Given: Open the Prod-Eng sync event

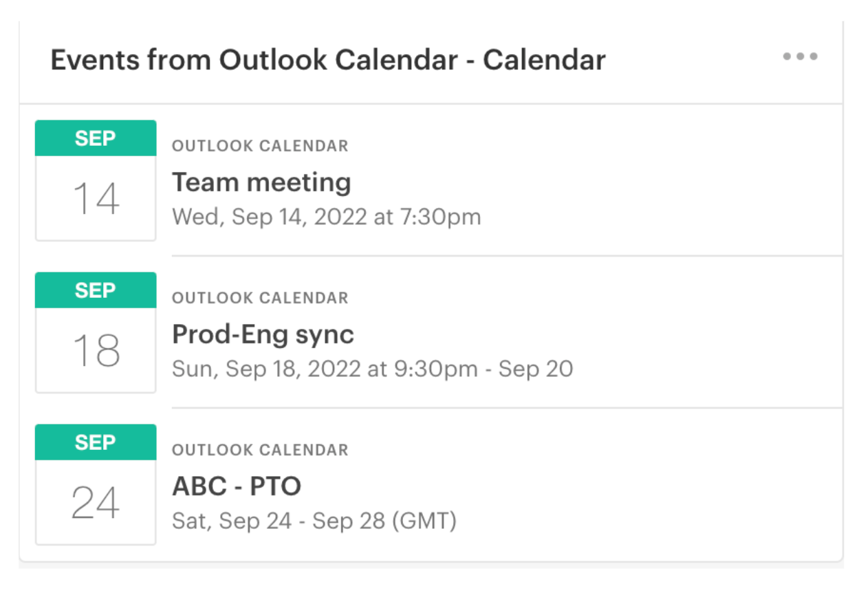Looking at the screenshot, I should click(263, 334).
